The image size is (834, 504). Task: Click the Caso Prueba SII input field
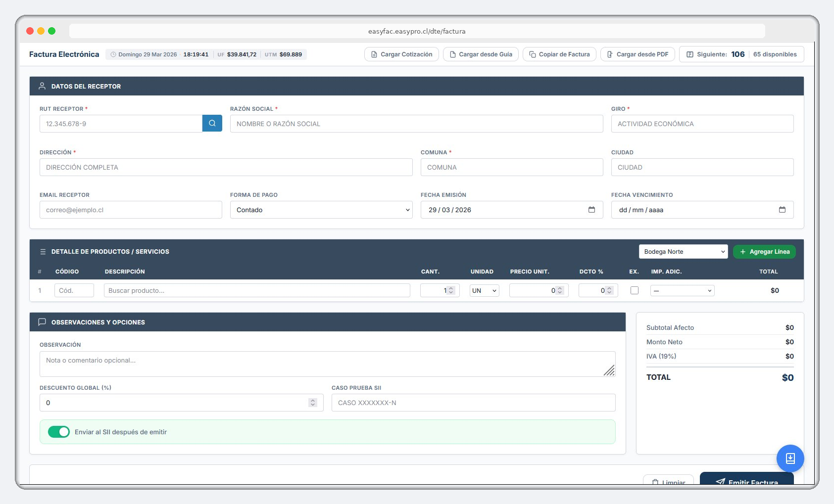pyautogui.click(x=473, y=403)
